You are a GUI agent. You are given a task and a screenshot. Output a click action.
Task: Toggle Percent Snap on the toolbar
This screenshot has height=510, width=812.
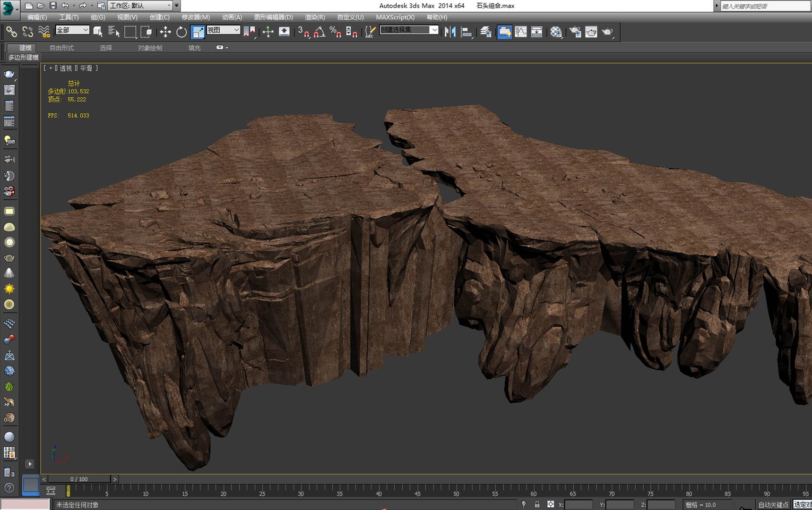click(336, 32)
